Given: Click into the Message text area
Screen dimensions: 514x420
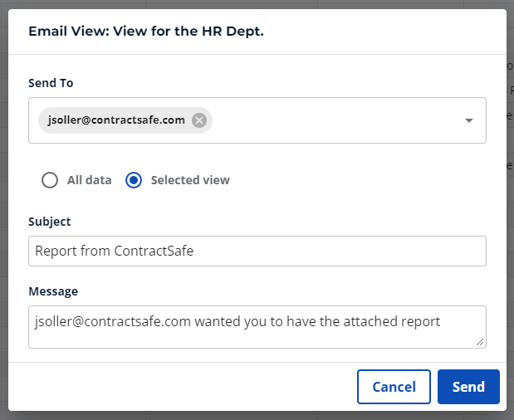Looking at the screenshot, I should coord(257,327).
